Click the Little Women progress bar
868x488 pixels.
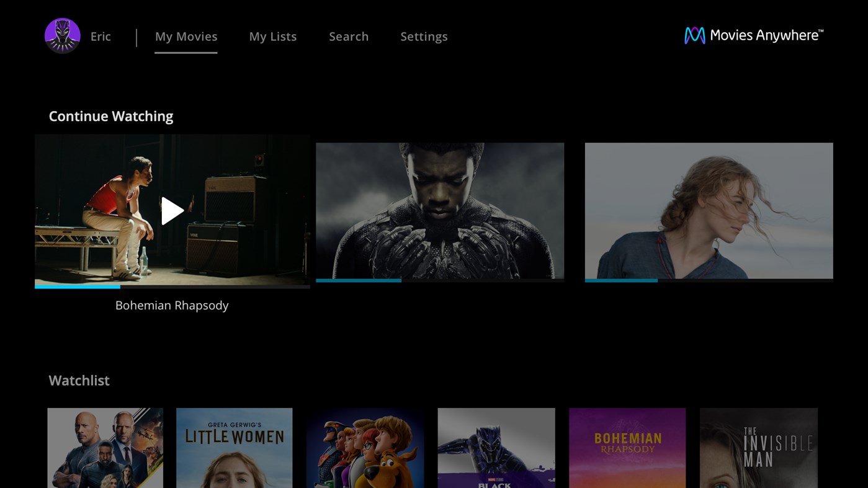[709, 281]
